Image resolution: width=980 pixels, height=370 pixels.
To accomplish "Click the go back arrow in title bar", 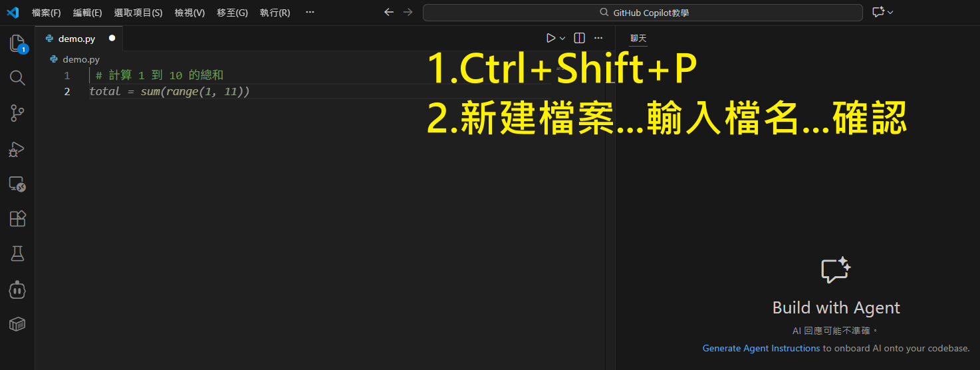I will pos(389,12).
